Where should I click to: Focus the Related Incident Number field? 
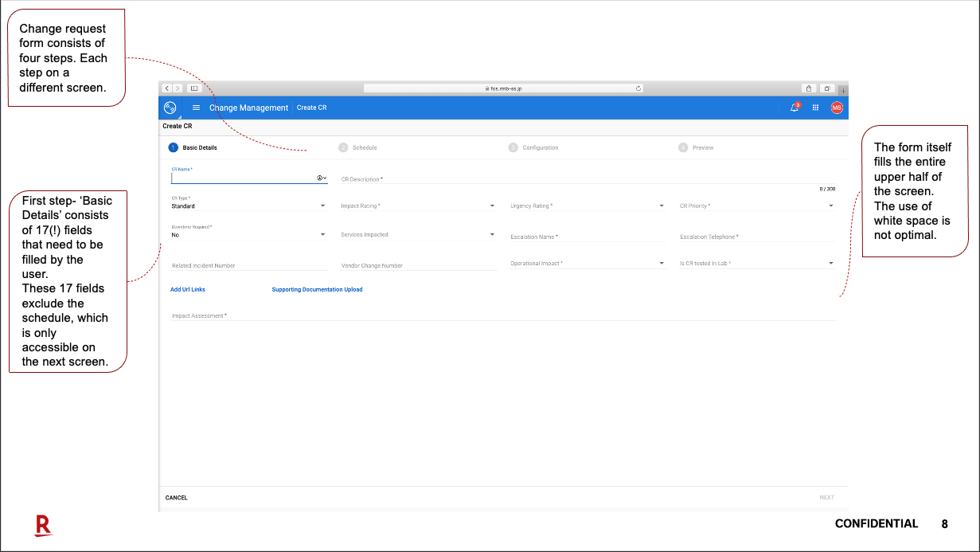pos(249,264)
